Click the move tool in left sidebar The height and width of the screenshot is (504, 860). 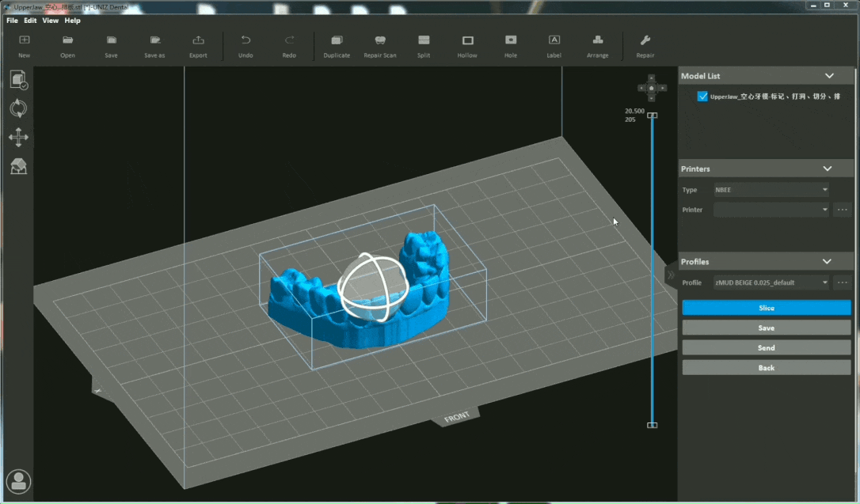tap(18, 138)
